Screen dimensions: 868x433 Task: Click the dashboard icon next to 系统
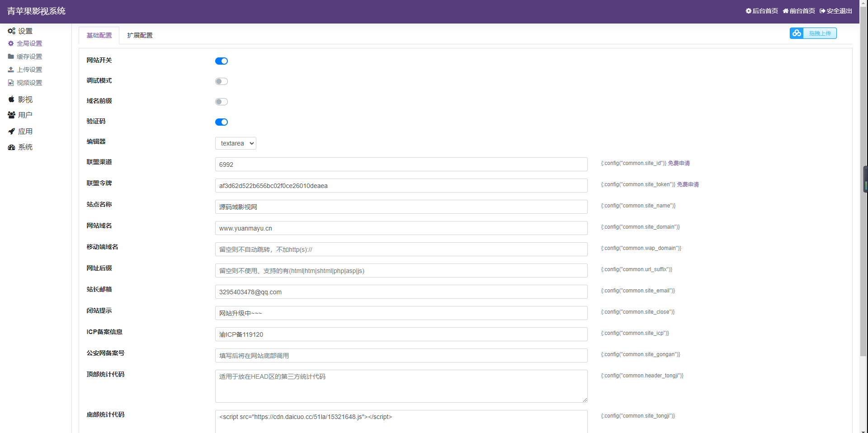point(11,147)
